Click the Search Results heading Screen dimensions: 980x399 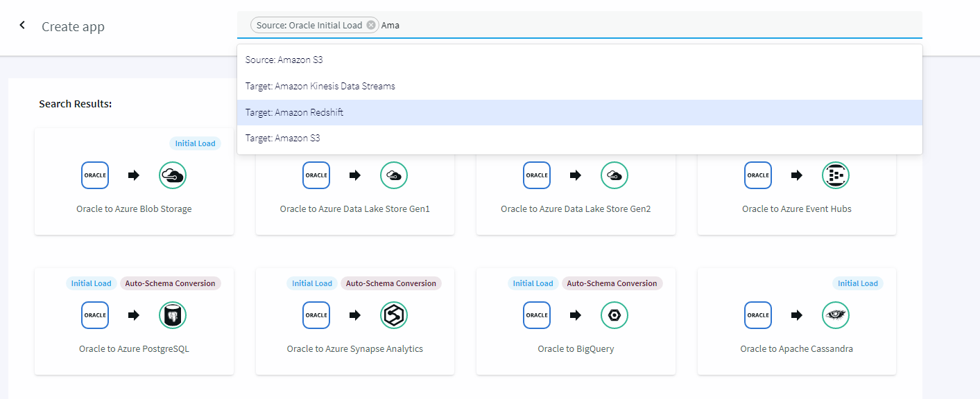click(76, 104)
